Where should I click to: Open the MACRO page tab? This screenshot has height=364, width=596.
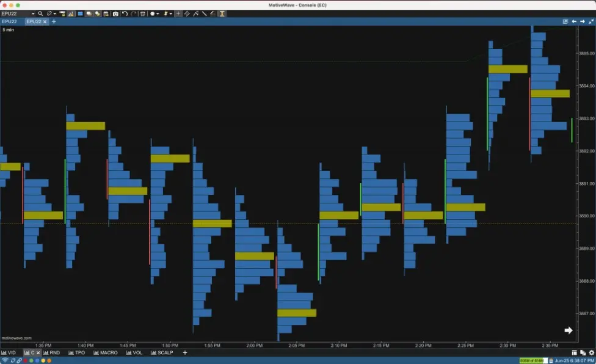(x=105, y=352)
